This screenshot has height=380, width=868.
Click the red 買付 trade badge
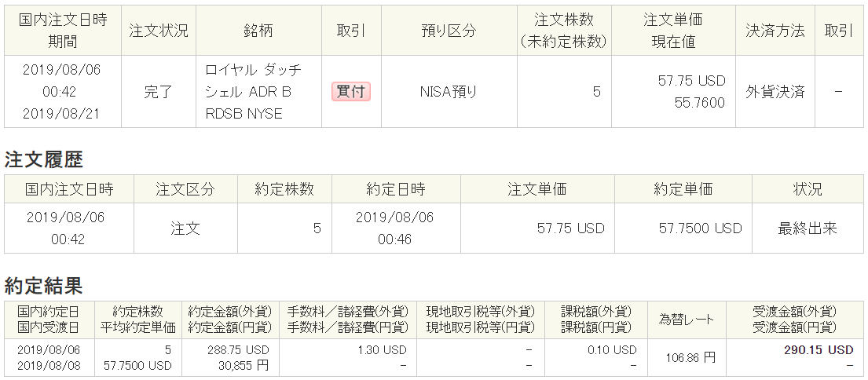point(351,92)
